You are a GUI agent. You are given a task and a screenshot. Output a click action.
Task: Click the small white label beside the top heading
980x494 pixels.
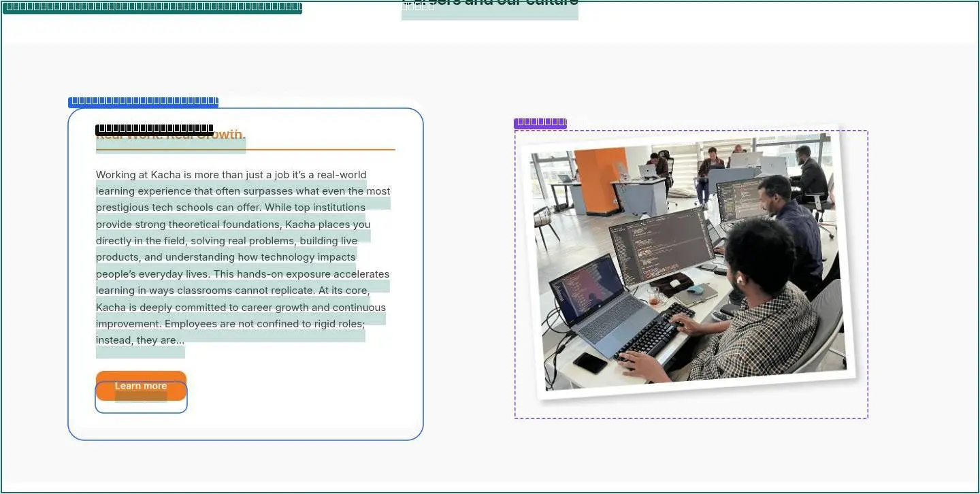coord(418,7)
